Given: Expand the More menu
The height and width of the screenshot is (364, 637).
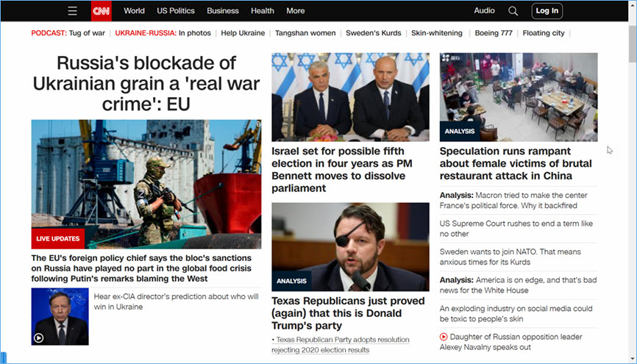Looking at the screenshot, I should [x=296, y=11].
